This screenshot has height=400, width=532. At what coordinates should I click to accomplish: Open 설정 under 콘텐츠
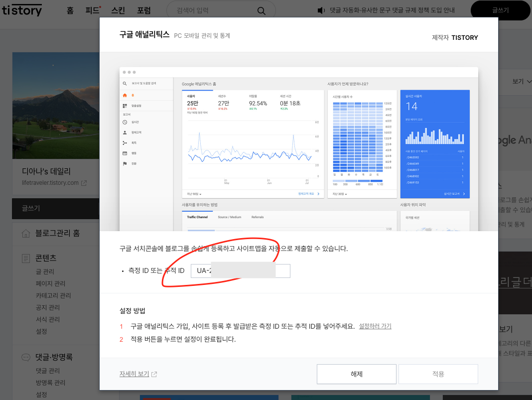41,331
